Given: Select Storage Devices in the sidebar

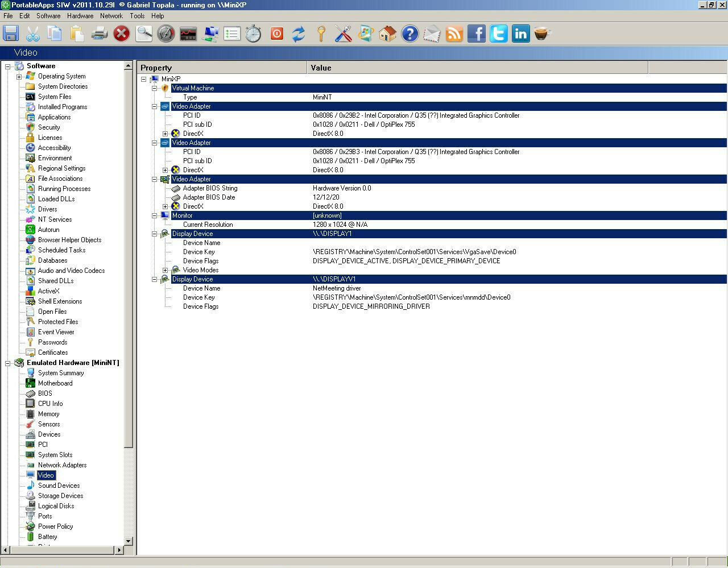Looking at the screenshot, I should (x=60, y=496).
